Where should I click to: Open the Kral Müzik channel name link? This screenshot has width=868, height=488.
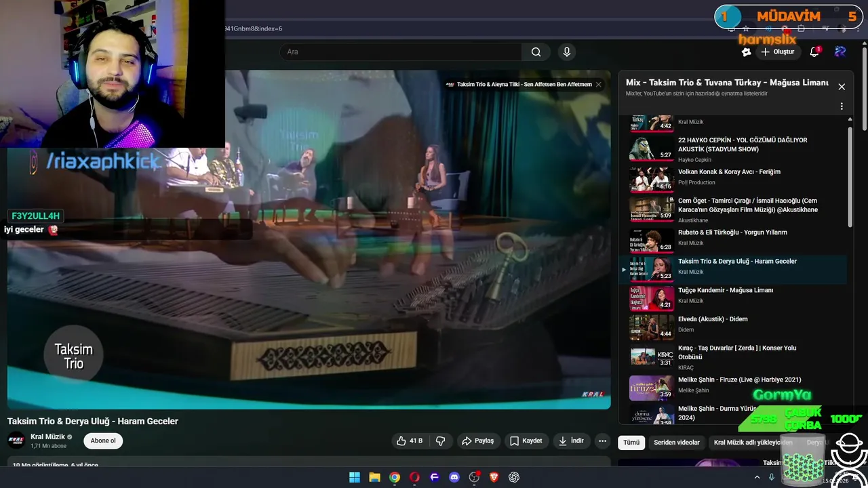point(47,436)
